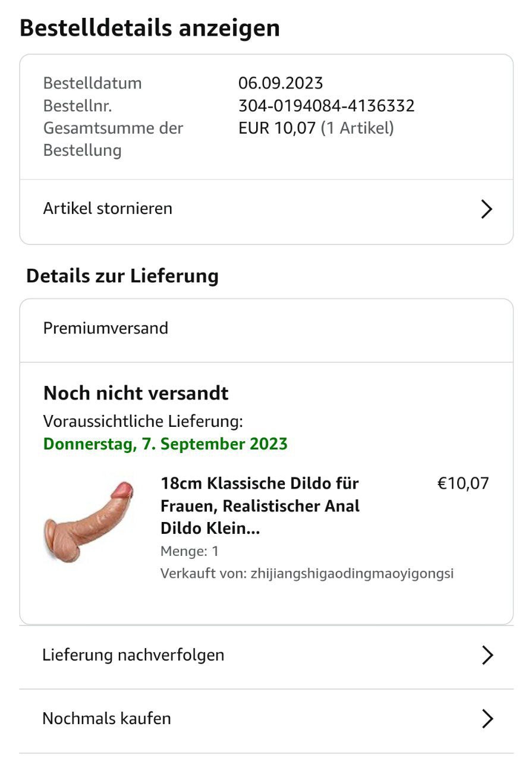Click the Bestelldetails anzeigen page heading
Image resolution: width=532 pixels, height=761 pixels.
tap(150, 28)
